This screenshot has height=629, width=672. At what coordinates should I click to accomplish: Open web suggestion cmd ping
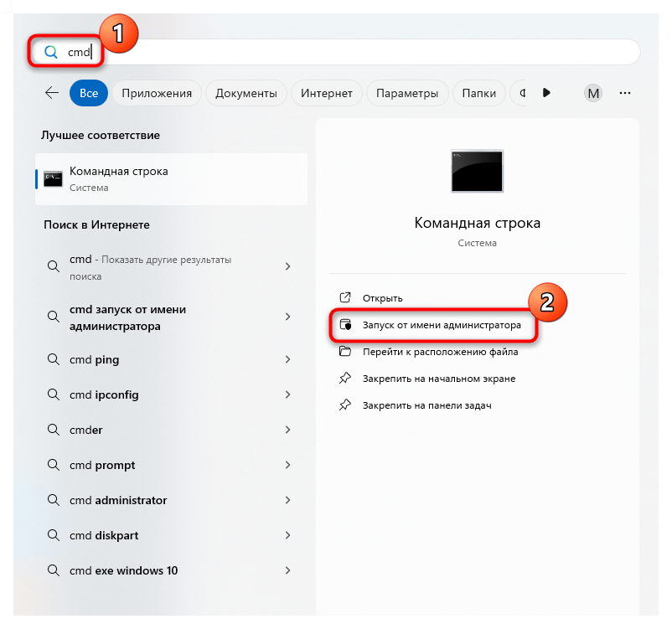[x=172, y=359]
